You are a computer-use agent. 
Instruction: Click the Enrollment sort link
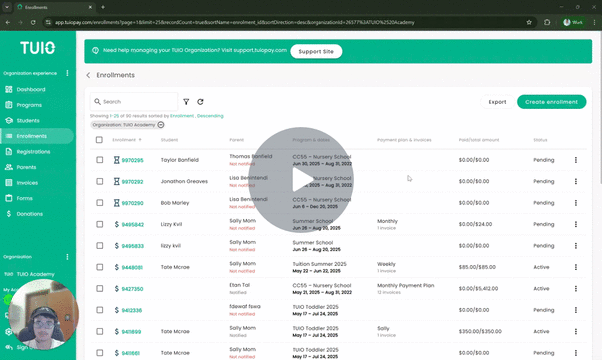pos(182,116)
